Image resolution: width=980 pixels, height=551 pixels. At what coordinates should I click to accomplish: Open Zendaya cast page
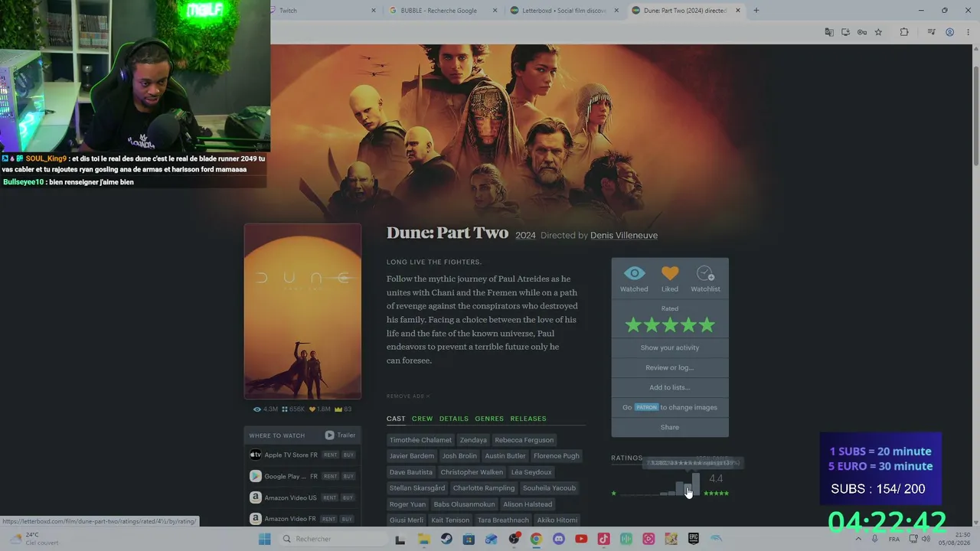click(473, 440)
